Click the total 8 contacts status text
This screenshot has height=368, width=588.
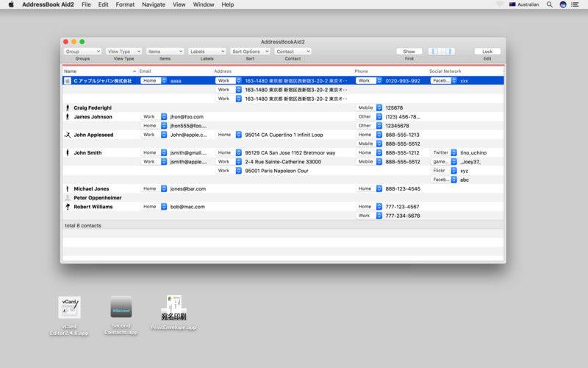[x=83, y=226]
